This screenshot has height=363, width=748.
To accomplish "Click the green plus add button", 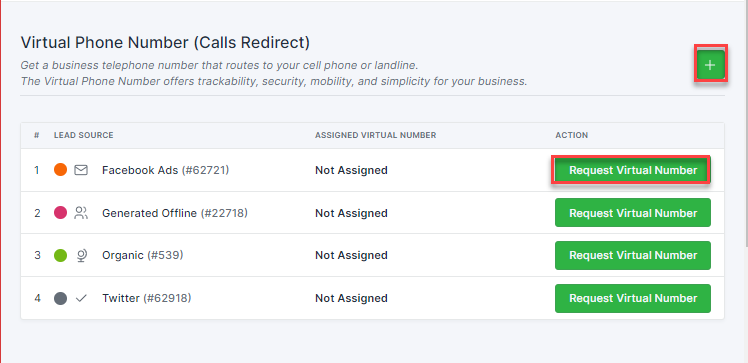I will click(x=710, y=65).
